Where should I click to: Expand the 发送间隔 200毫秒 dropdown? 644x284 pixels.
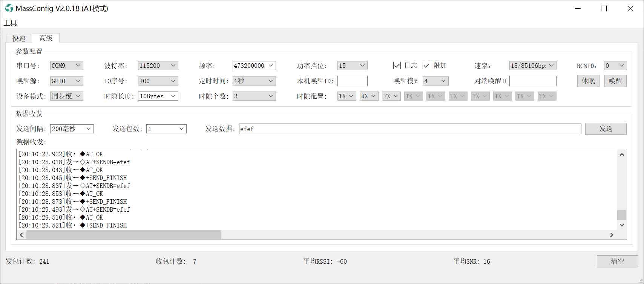72,129
